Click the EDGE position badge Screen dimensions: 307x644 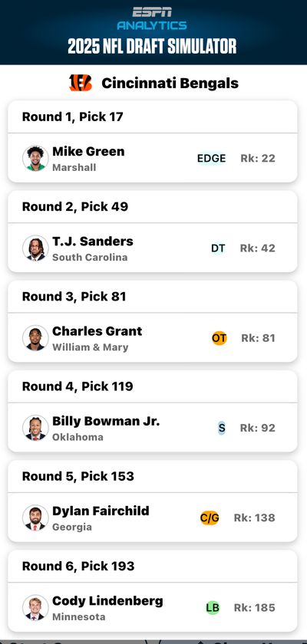(x=211, y=158)
